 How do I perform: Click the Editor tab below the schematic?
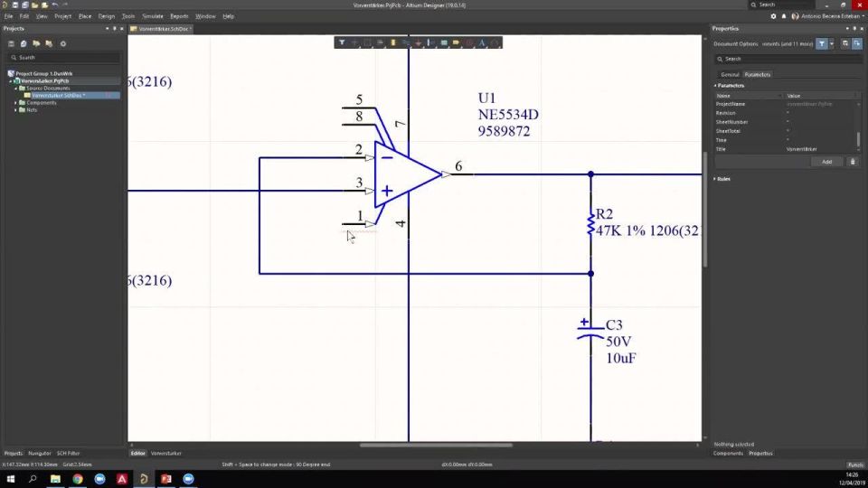(x=137, y=453)
